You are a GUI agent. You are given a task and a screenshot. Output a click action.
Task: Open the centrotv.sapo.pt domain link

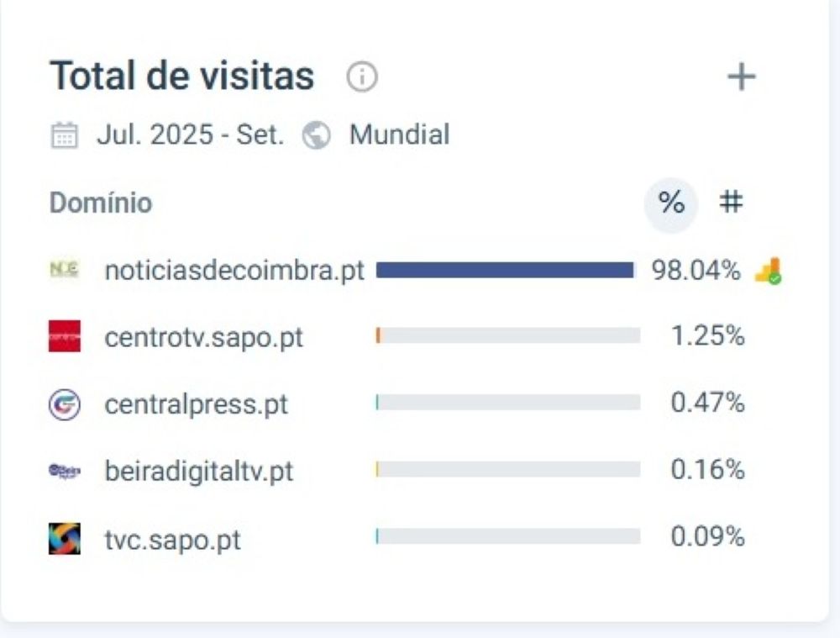coord(203,337)
